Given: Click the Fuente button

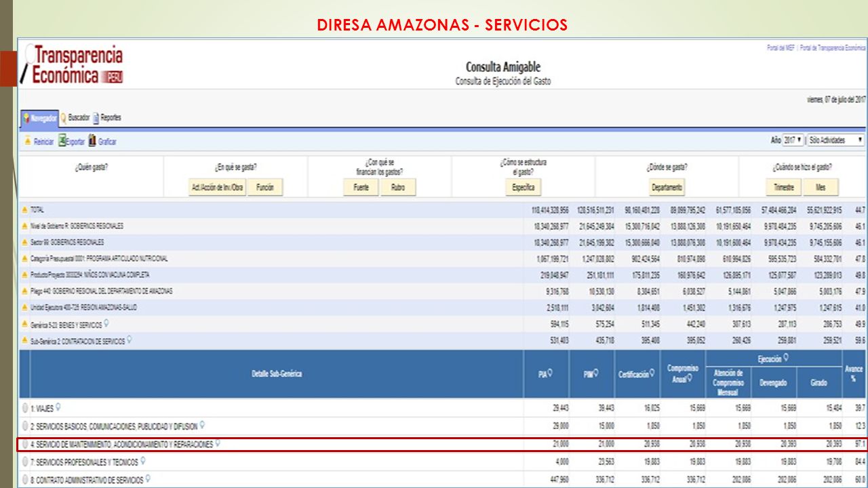Looking at the screenshot, I should (x=361, y=187).
